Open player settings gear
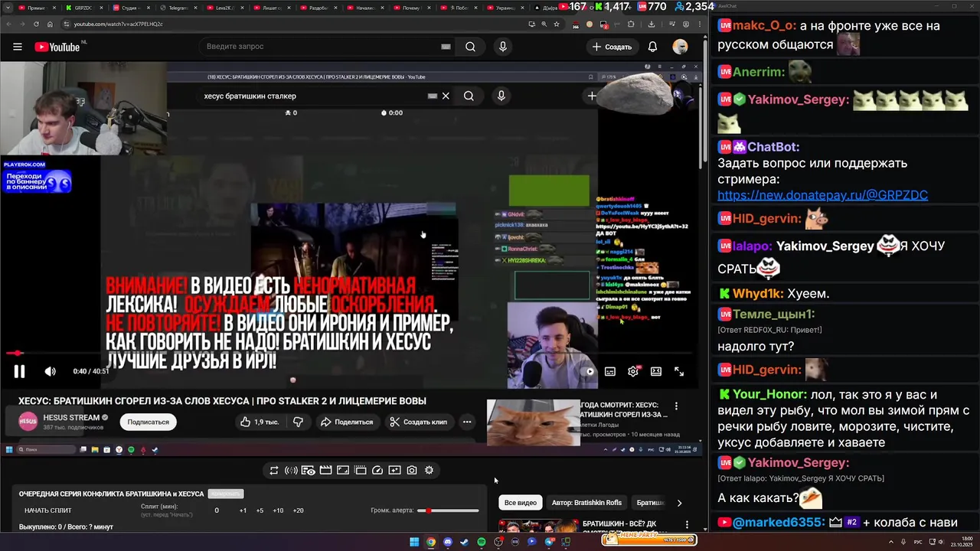 click(x=633, y=371)
